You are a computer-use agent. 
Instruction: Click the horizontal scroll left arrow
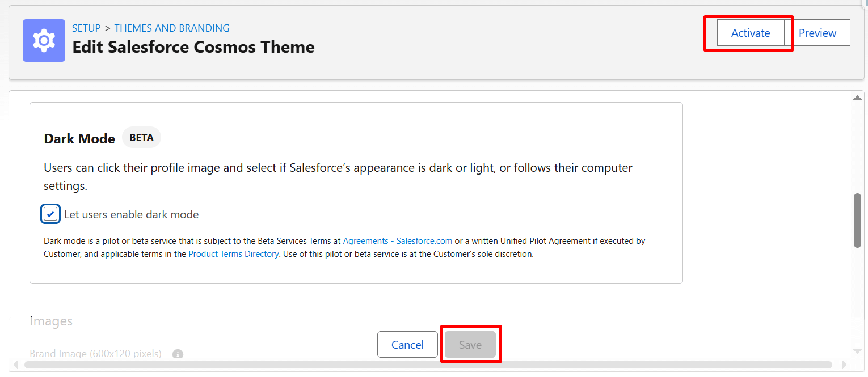(x=17, y=365)
